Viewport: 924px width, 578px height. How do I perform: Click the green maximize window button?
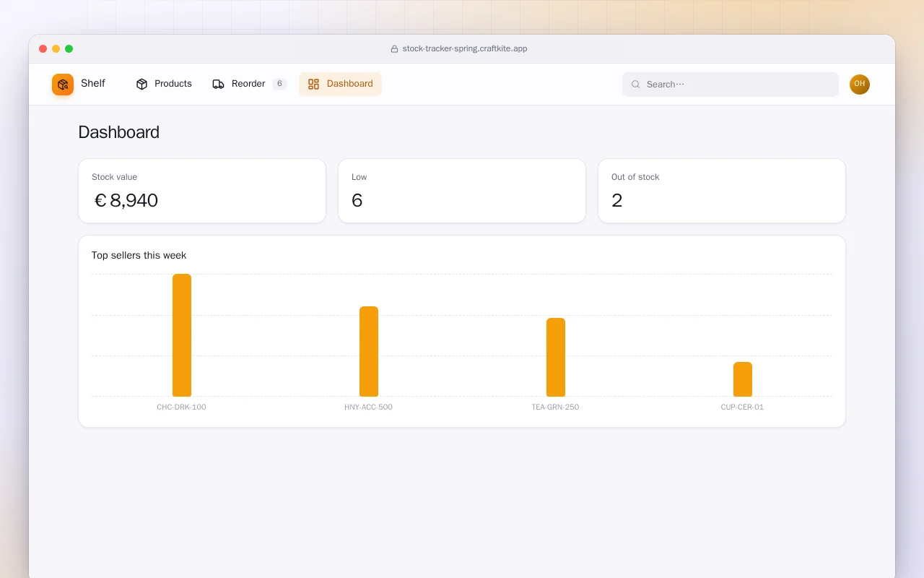69,49
